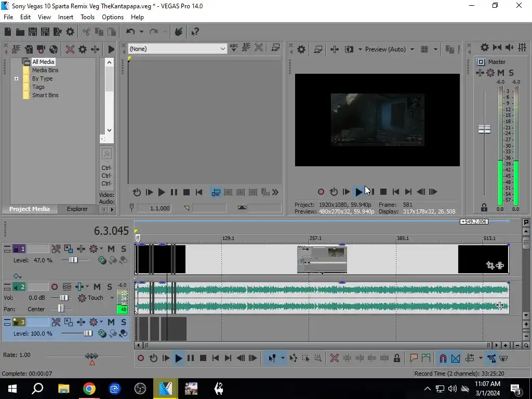Screen dimensions: 532x399
Task: Open the Video Preview properties gear
Action: [x=301, y=49]
